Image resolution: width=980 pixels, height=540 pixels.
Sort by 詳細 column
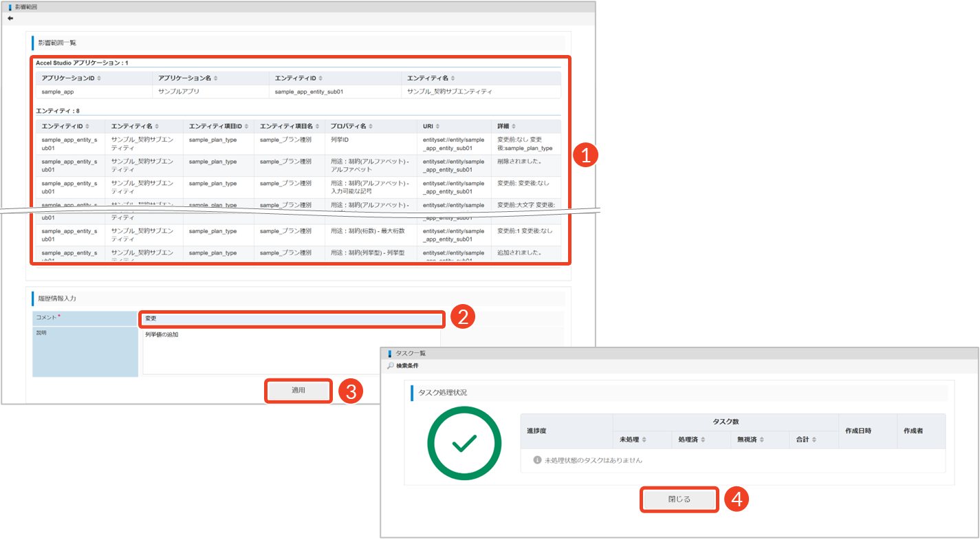[514, 127]
